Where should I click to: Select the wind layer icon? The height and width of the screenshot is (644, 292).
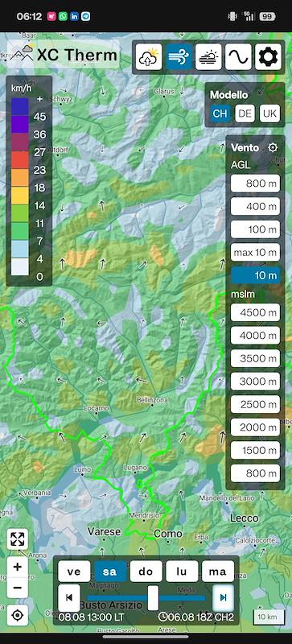coord(179,57)
